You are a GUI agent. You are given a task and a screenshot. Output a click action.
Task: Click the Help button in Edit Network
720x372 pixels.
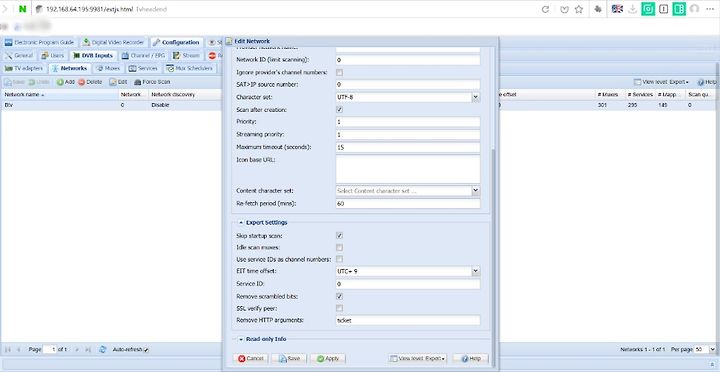tap(471, 359)
